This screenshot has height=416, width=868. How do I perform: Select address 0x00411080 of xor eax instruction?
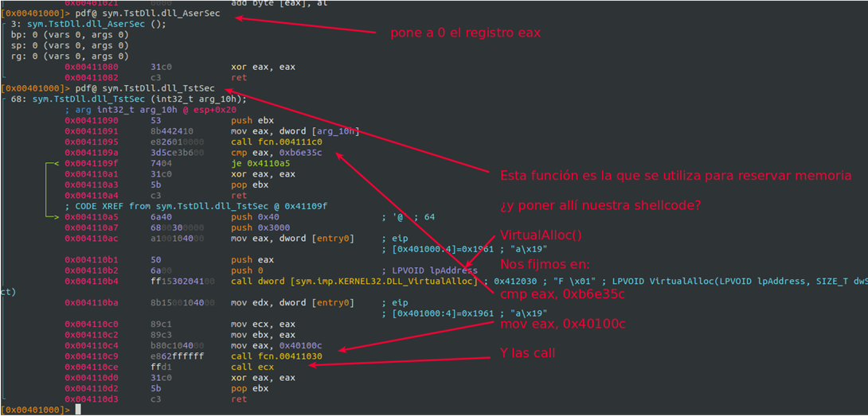(91, 67)
